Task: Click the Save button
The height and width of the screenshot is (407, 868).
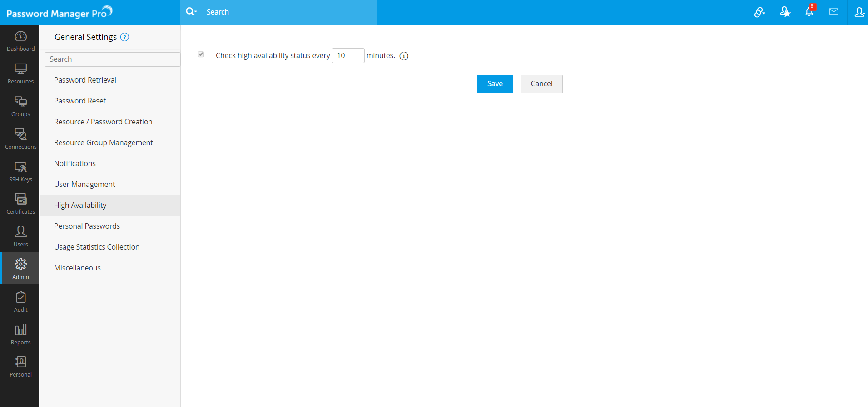Action: tap(495, 84)
